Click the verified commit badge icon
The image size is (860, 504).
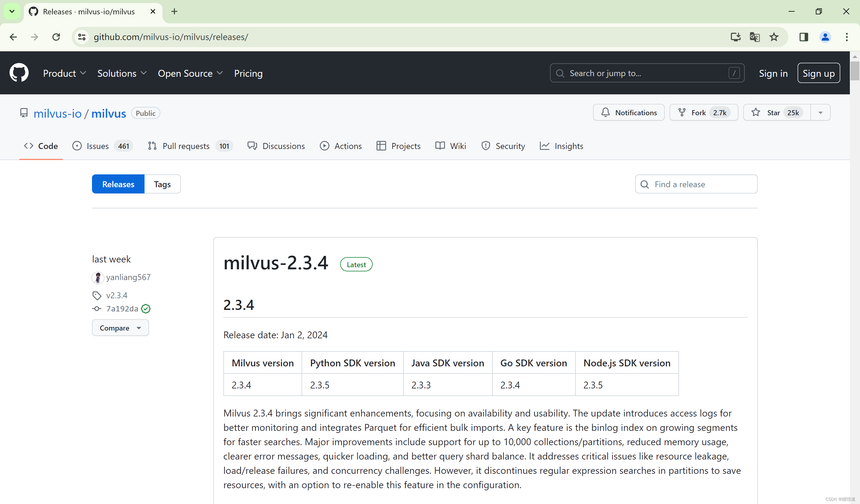pyautogui.click(x=146, y=309)
